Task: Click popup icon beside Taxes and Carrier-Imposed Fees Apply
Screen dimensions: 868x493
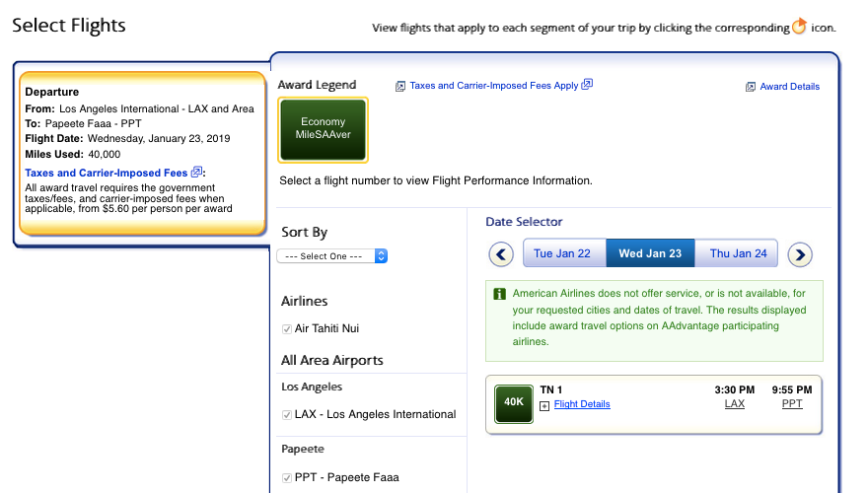Action: 587,85
